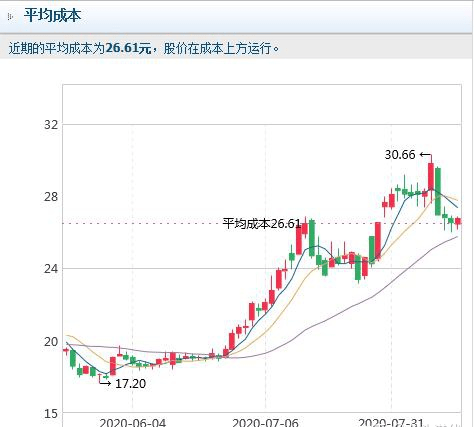The height and width of the screenshot is (427, 474).
Task: Select the 2020-07-31 date label
Action: click(391, 423)
